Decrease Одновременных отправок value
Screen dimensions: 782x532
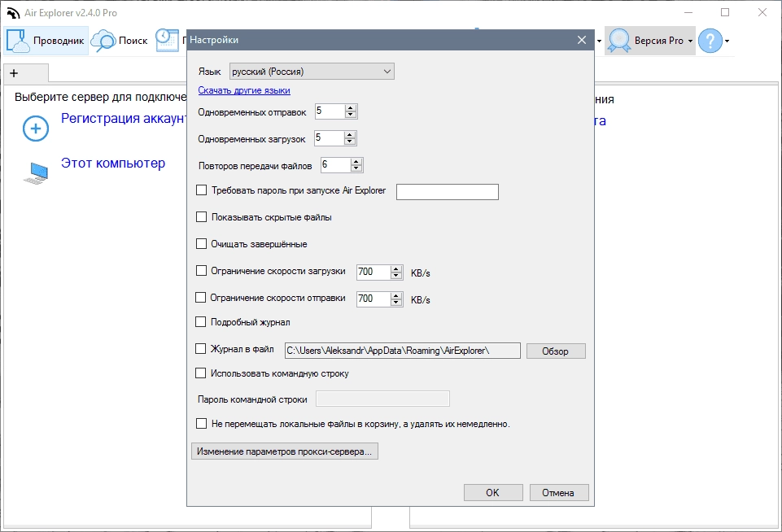coord(351,115)
